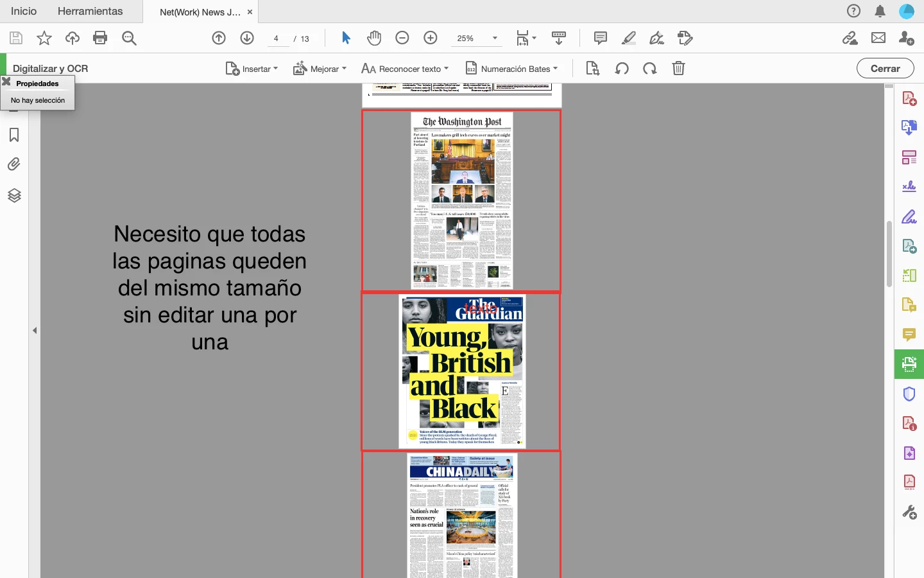Open the user account avatar
Image resolution: width=924 pixels, height=578 pixels.
point(907,11)
